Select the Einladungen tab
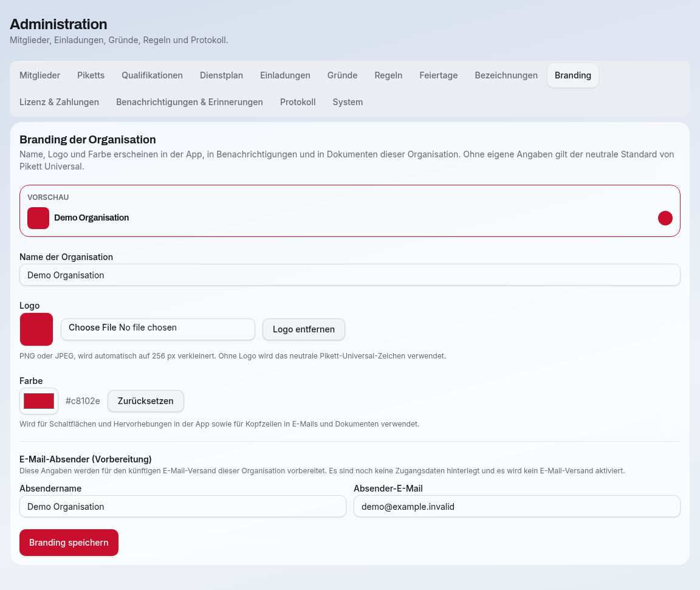Image resolution: width=700 pixels, height=590 pixels. tap(285, 75)
